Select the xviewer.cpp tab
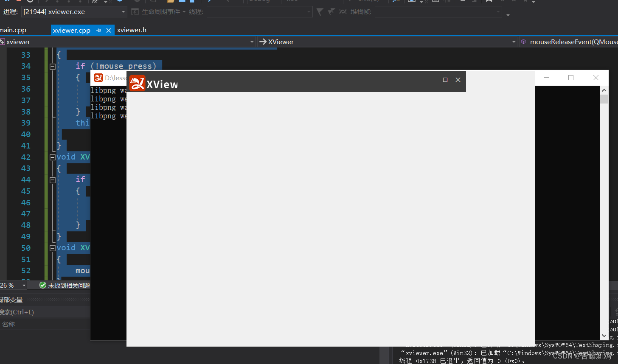 click(72, 30)
